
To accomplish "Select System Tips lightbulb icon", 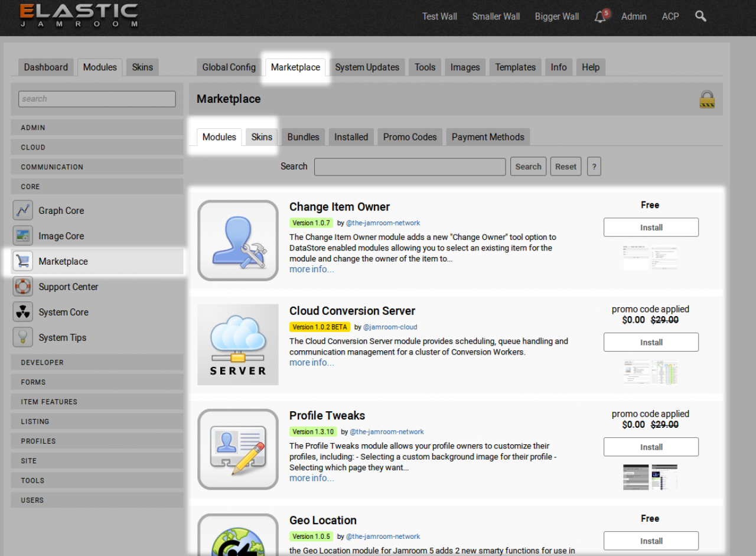I will pyautogui.click(x=23, y=337).
